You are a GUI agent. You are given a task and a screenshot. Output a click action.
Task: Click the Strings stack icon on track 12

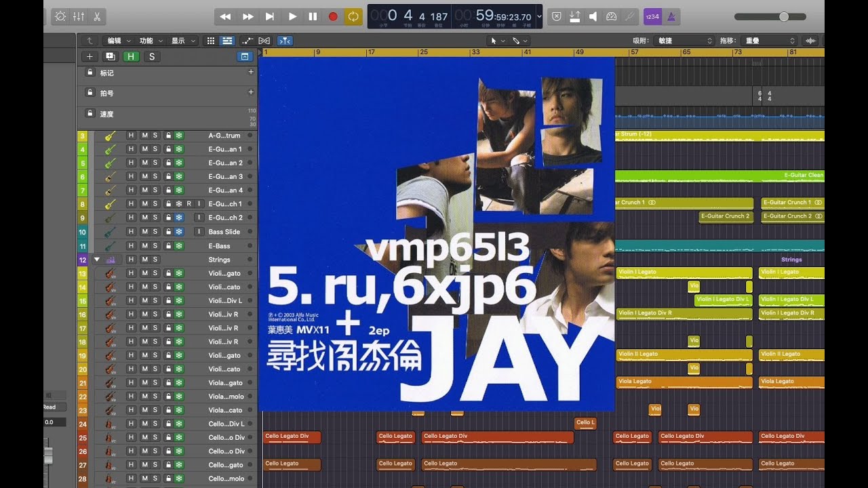[110, 260]
